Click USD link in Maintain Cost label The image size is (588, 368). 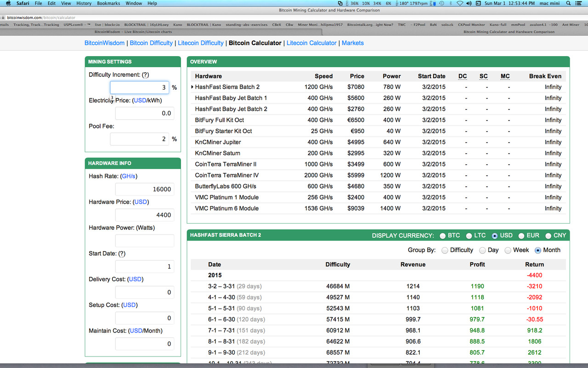click(136, 331)
